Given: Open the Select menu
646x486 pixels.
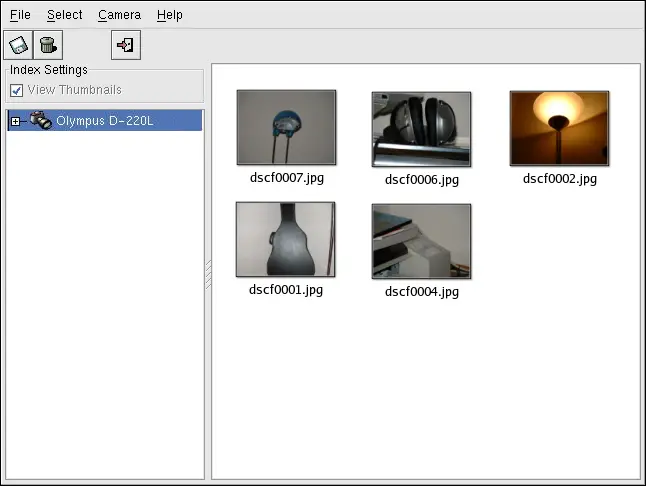Looking at the screenshot, I should tap(64, 15).
